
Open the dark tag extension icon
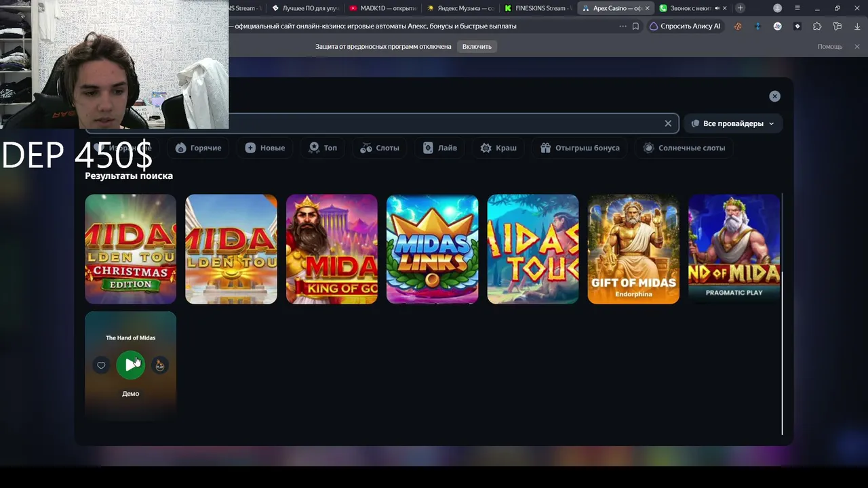point(797,26)
